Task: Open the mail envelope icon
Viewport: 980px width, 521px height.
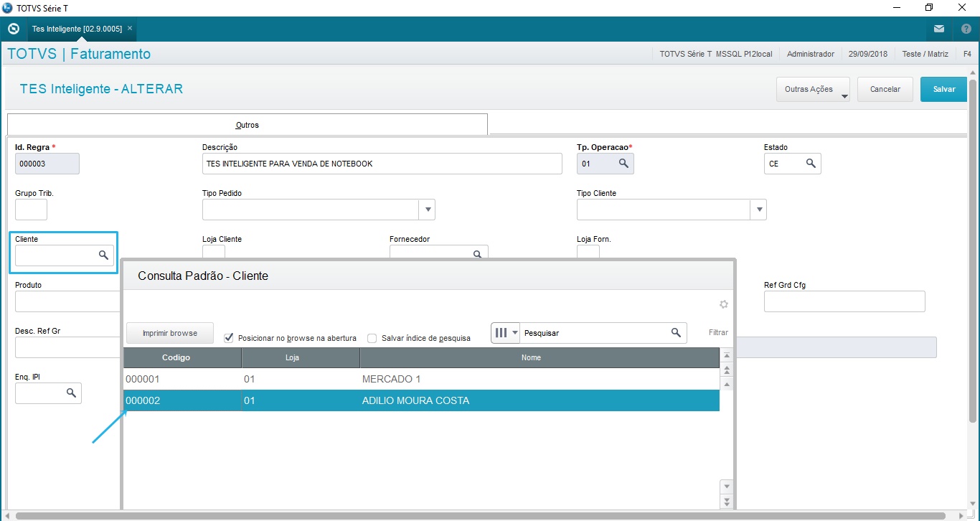Action: coord(939,29)
